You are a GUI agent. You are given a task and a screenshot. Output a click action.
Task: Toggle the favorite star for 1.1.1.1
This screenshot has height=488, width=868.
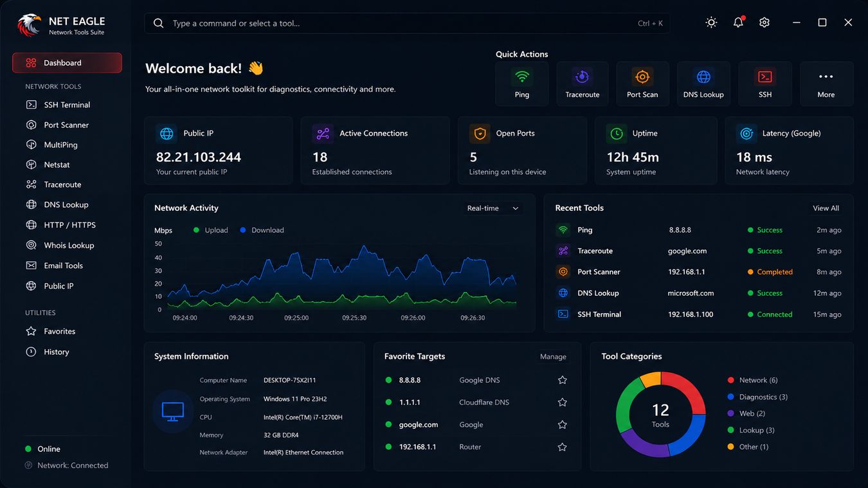click(x=563, y=402)
